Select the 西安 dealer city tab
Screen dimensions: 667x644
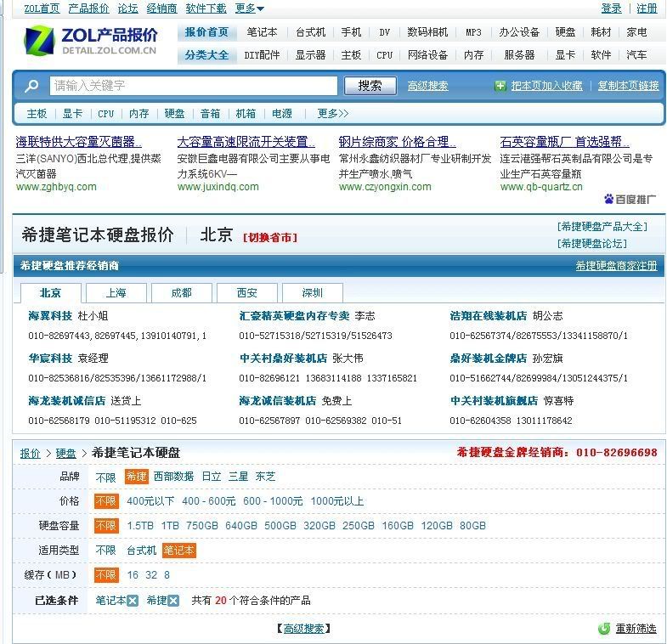tap(247, 292)
